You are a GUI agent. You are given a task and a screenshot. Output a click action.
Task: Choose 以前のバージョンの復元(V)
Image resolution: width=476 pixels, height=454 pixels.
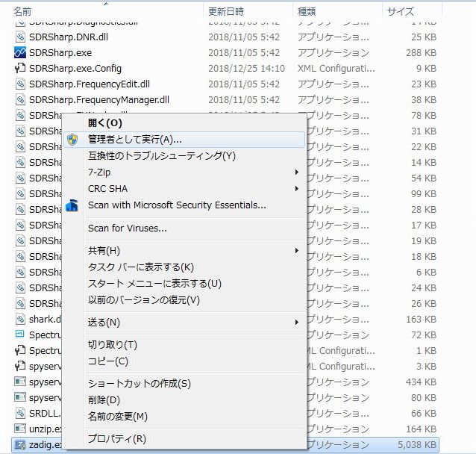184,300
